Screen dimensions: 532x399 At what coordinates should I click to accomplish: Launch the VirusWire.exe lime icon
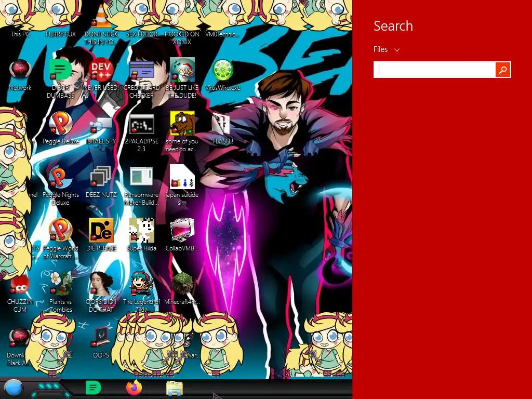point(222,75)
